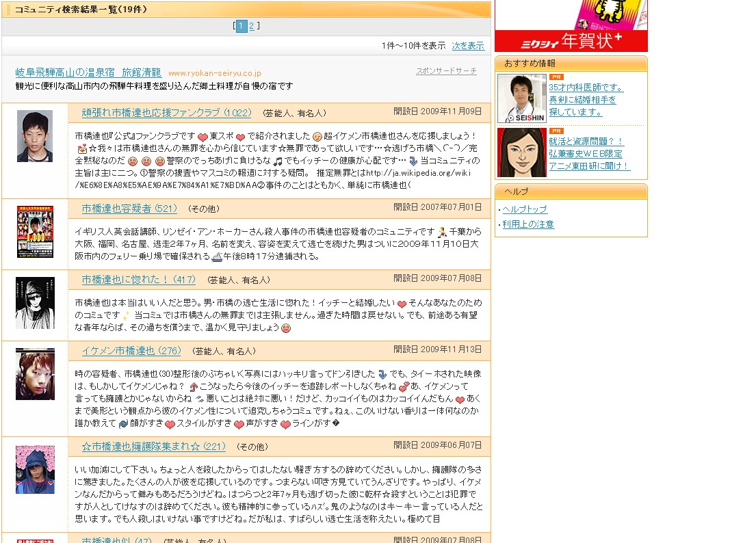Image resolution: width=756 pixels, height=543 pixels.
Task: Click heart emoji before 東スポ
Action: point(203,137)
